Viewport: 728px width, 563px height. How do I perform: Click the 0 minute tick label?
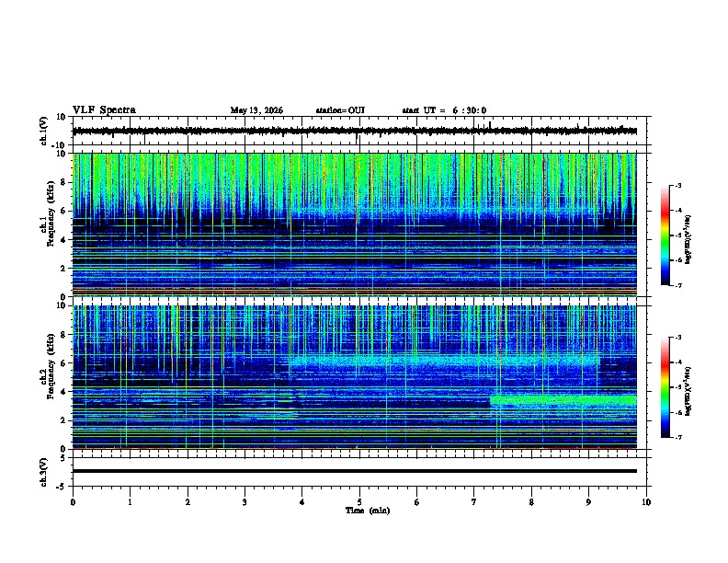tap(73, 502)
